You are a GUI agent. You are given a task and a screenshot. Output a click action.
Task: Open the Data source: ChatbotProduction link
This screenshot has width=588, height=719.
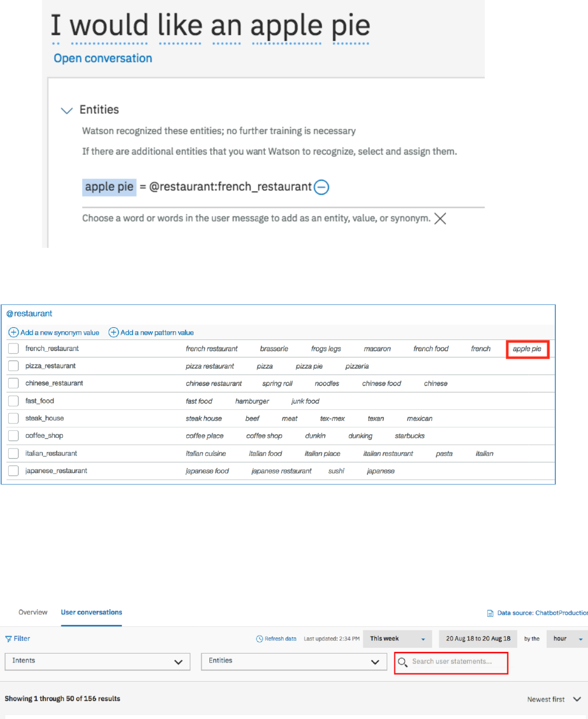pos(537,613)
